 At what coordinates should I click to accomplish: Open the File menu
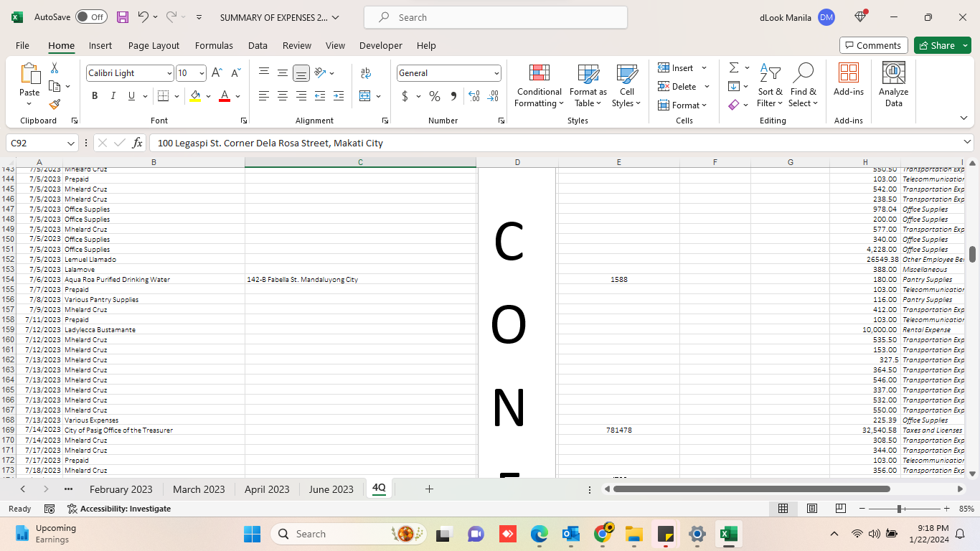click(22, 45)
